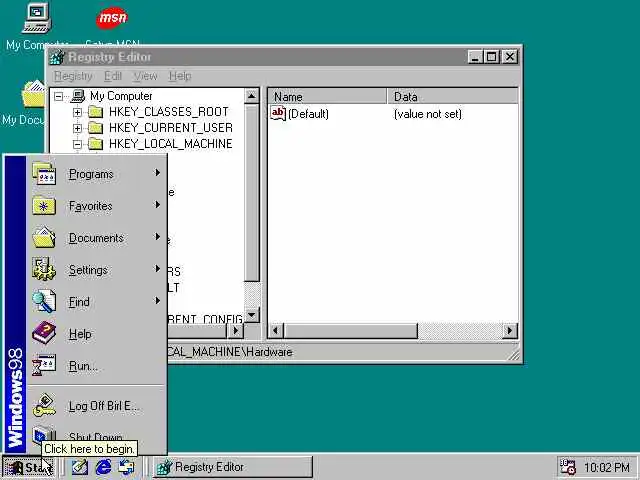Click the HKEY_CURRENT_USER folder icon
Screen dimensions: 640x480
[x=96, y=128]
